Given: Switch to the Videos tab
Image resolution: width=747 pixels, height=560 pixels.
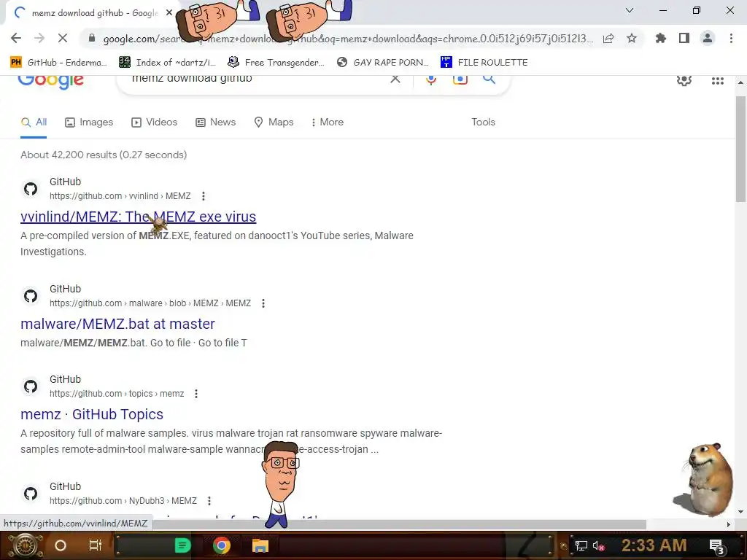Looking at the screenshot, I should 155,122.
